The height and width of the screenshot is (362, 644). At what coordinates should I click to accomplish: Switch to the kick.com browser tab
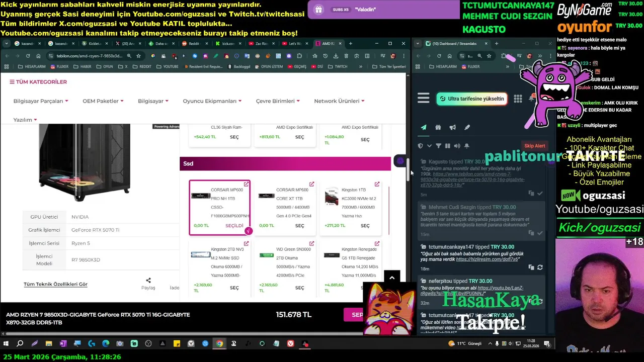click(x=228, y=44)
